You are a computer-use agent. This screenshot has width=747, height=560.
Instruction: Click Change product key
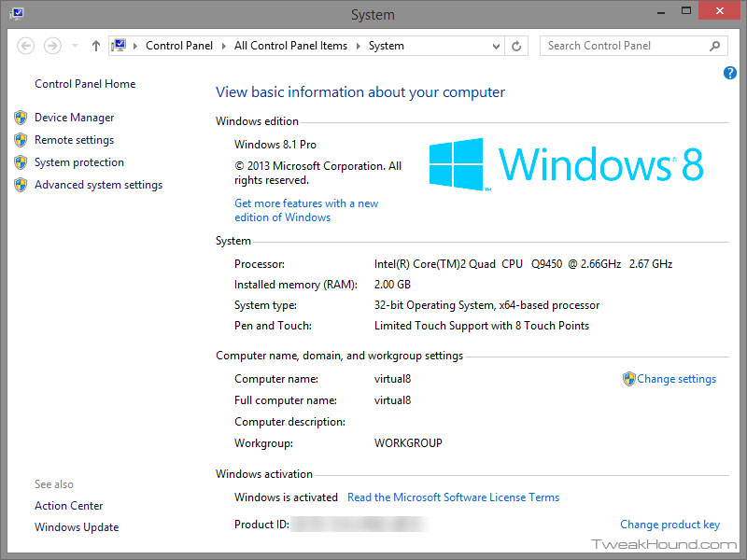pyautogui.click(x=669, y=525)
